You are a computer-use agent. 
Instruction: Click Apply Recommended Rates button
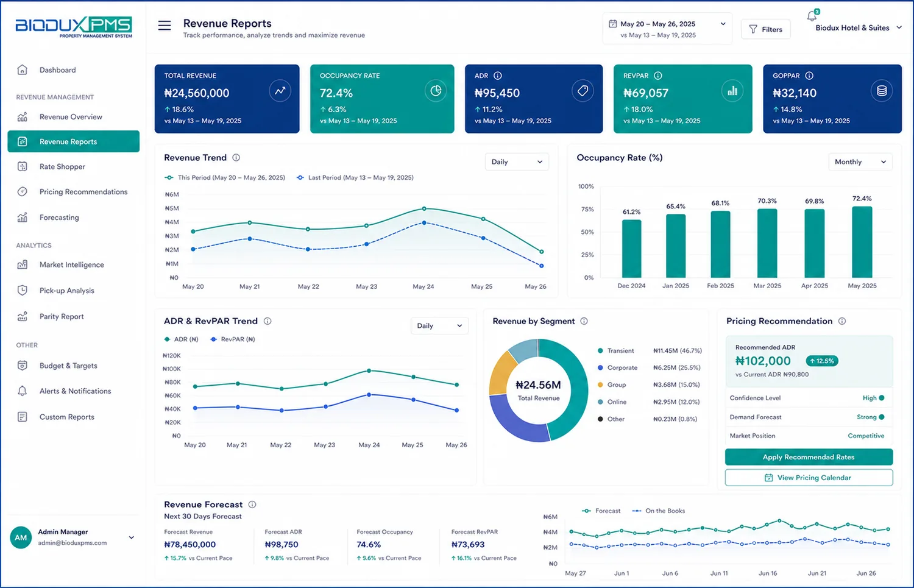point(809,457)
